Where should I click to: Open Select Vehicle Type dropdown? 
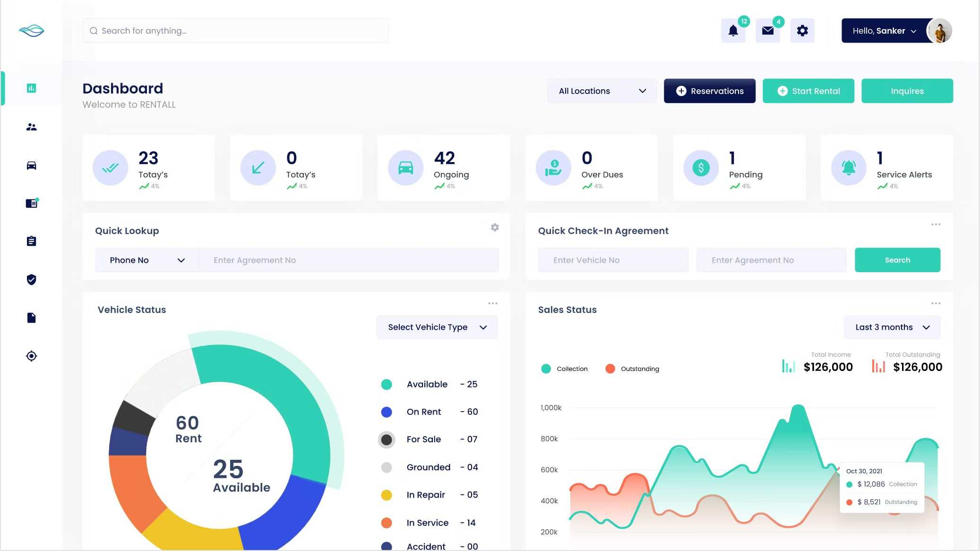click(437, 327)
